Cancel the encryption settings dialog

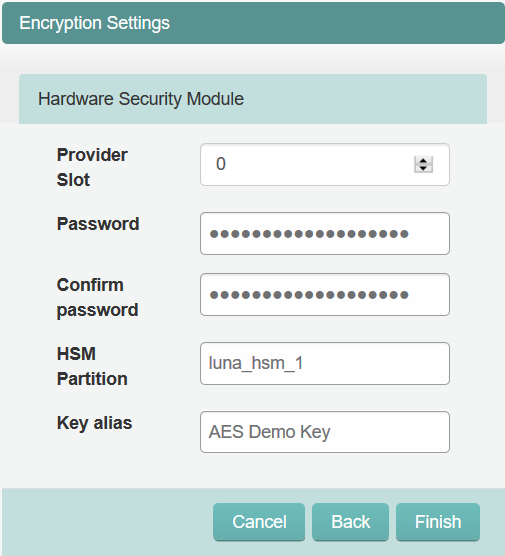tap(259, 522)
